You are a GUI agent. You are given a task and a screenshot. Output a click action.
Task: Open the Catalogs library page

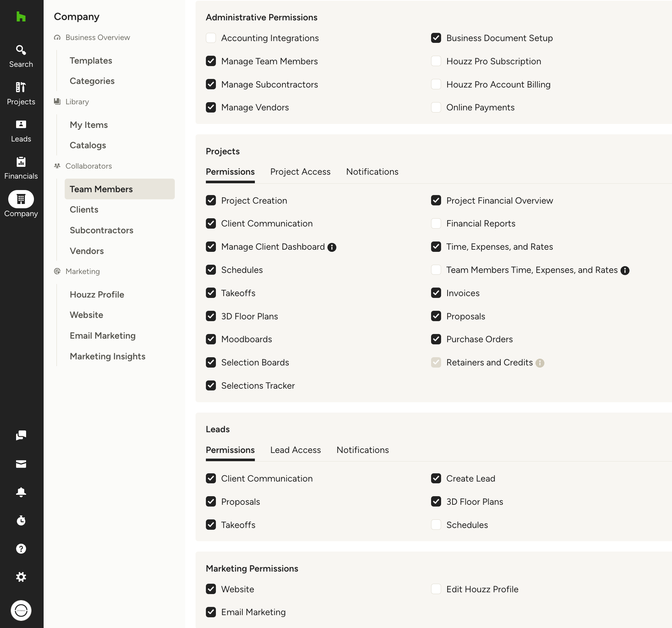tap(88, 145)
